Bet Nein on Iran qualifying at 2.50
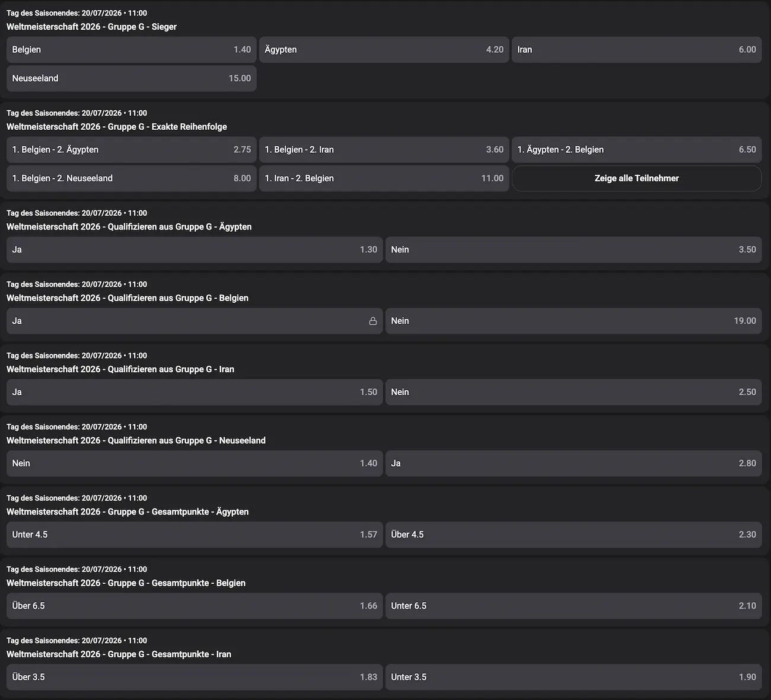Viewport: 771px width, 700px height. pos(574,392)
